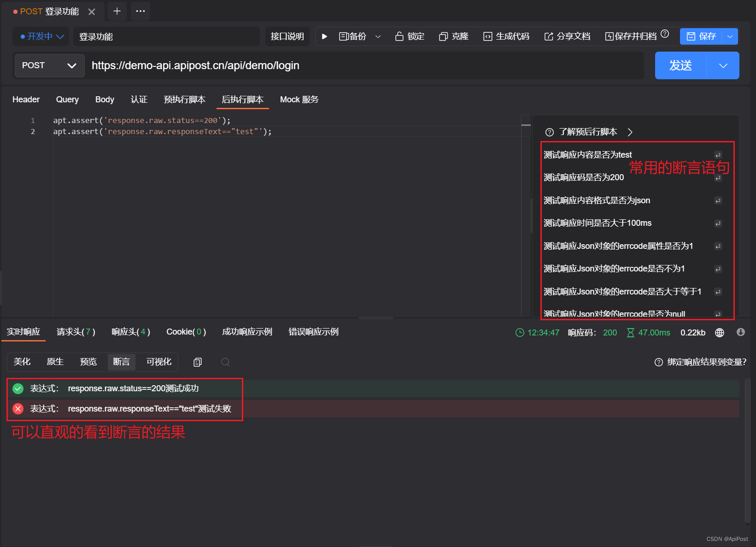Switch response view to 可视化
Viewport: 756px width, 547px height.
tap(159, 362)
